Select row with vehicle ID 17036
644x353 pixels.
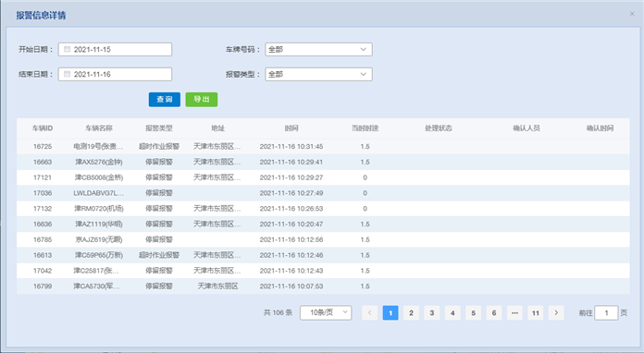[323, 193]
